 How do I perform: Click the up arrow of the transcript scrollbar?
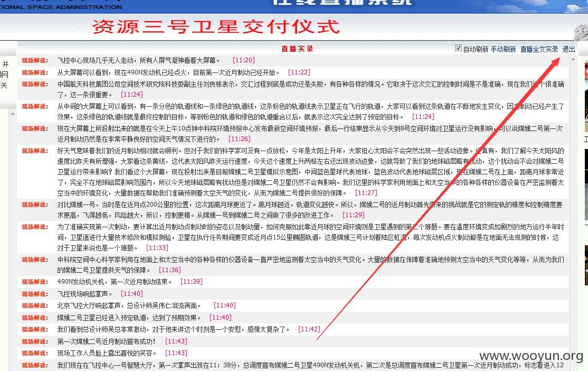[x=573, y=59]
